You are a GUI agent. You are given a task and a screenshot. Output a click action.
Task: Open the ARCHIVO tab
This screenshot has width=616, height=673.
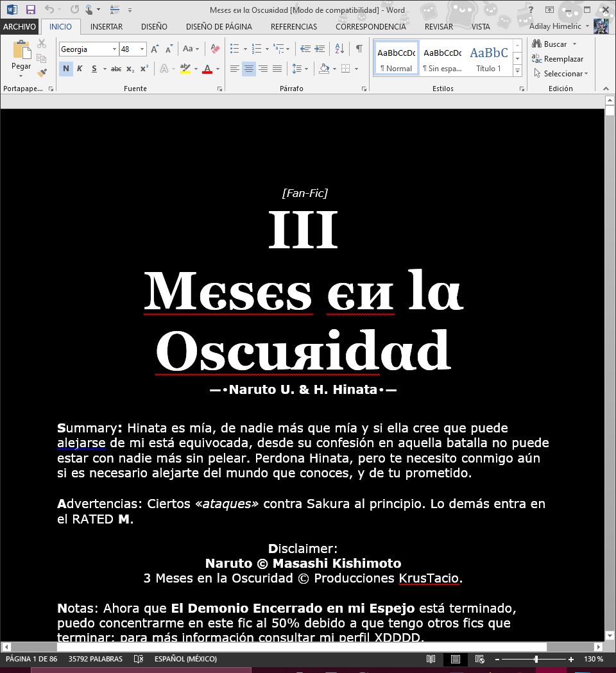pyautogui.click(x=19, y=26)
